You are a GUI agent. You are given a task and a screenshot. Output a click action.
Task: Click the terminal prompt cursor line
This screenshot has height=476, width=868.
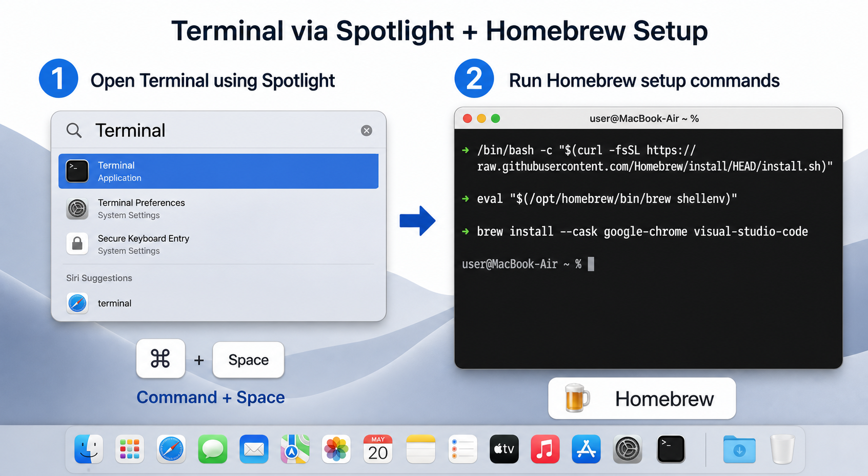tap(528, 264)
